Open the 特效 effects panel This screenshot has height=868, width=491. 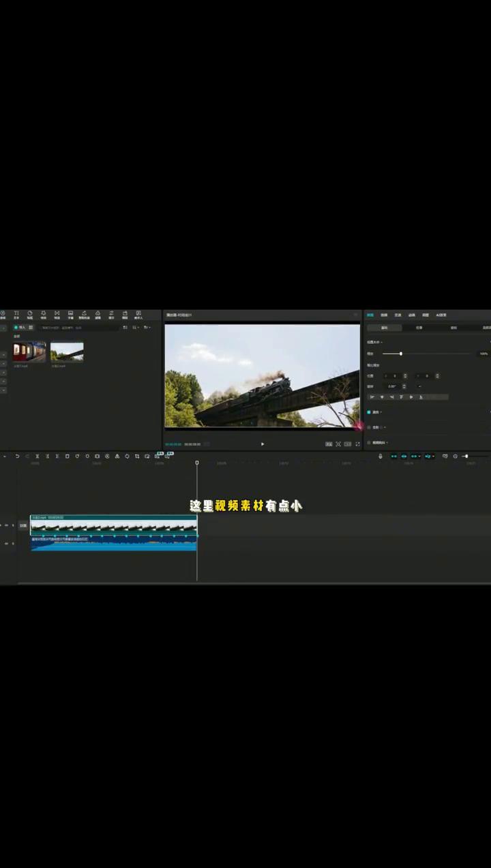click(44, 315)
